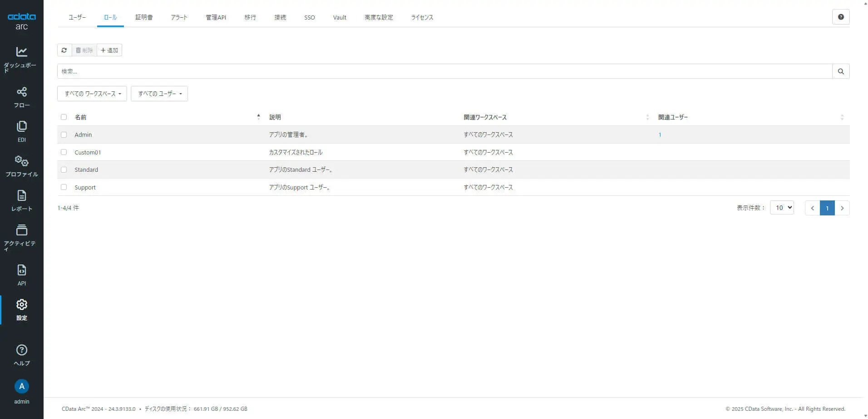The height and width of the screenshot is (419, 868).
Task: Open the プロファイル gears icon
Action: [x=21, y=161]
